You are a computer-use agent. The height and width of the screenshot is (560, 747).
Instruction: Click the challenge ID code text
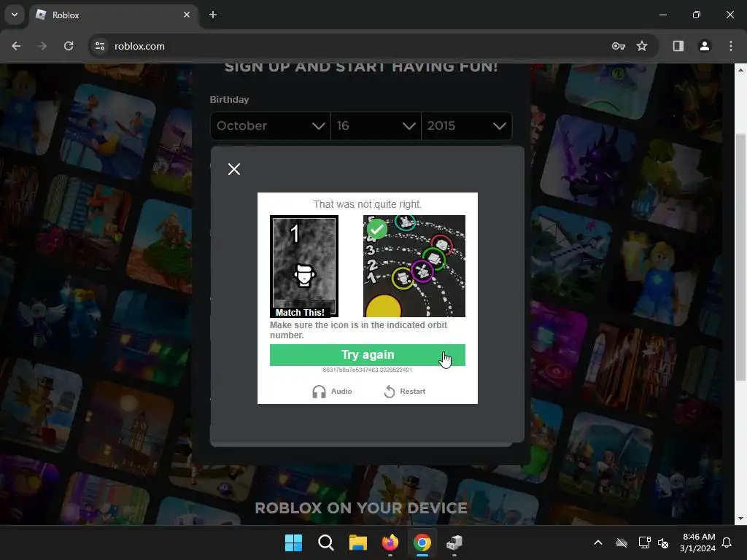pos(368,370)
